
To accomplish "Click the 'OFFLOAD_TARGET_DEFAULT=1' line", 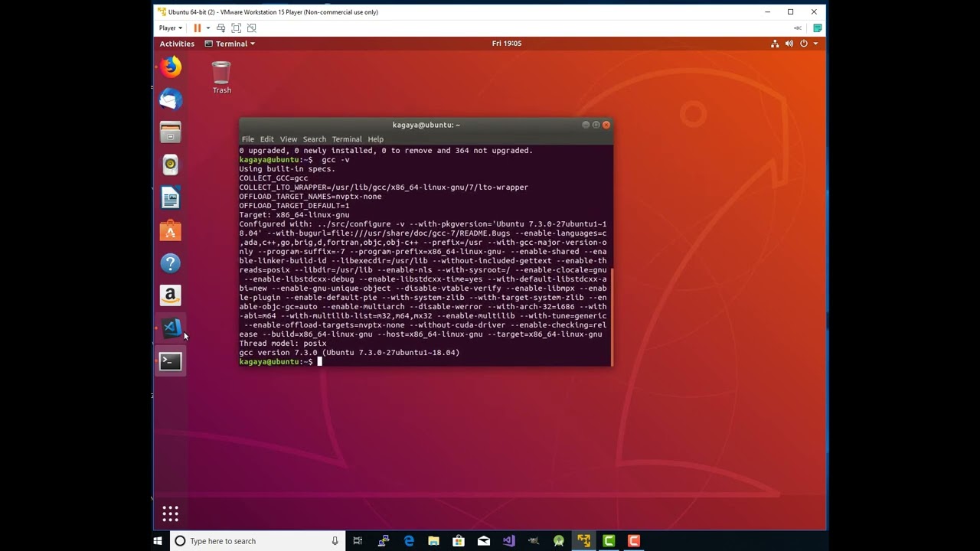I will click(x=294, y=206).
